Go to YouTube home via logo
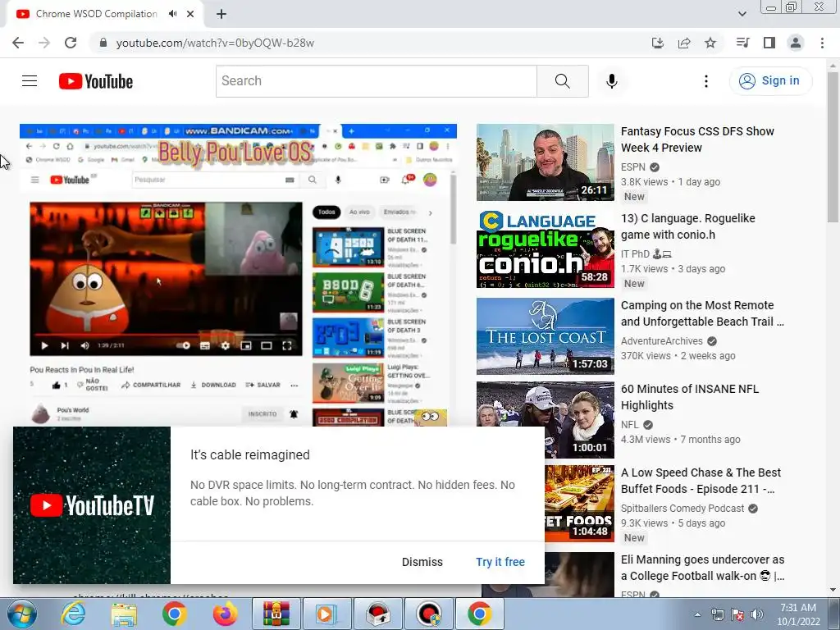This screenshot has width=840, height=630. click(96, 81)
